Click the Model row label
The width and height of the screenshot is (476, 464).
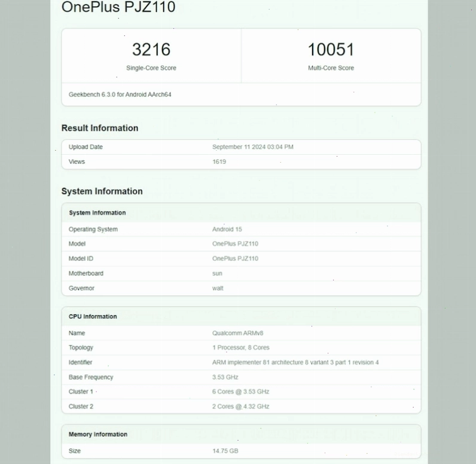77,244
